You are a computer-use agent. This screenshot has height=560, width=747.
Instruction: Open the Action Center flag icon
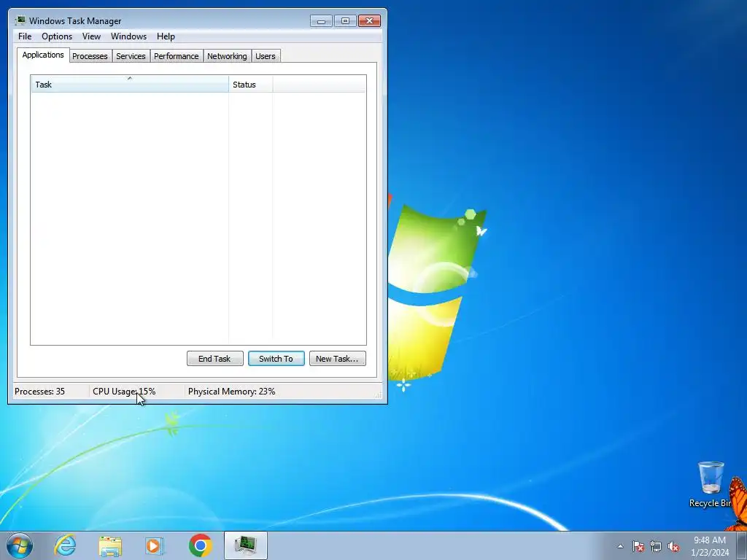tap(638, 546)
